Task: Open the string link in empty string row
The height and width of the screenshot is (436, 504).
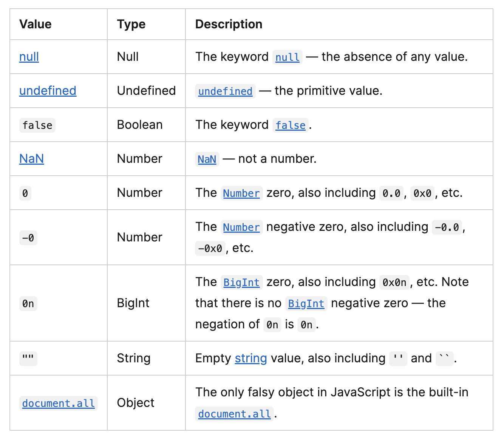Action: (x=251, y=358)
